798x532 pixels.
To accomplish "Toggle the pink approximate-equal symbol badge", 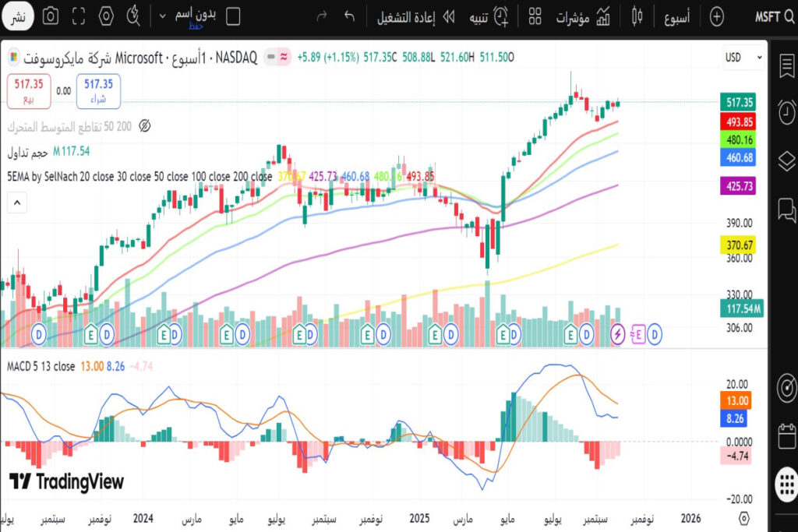I will click(x=285, y=57).
